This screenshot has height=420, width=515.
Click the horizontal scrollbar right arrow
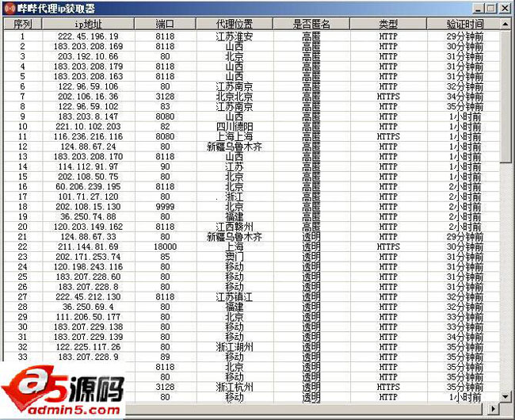pos(493,409)
